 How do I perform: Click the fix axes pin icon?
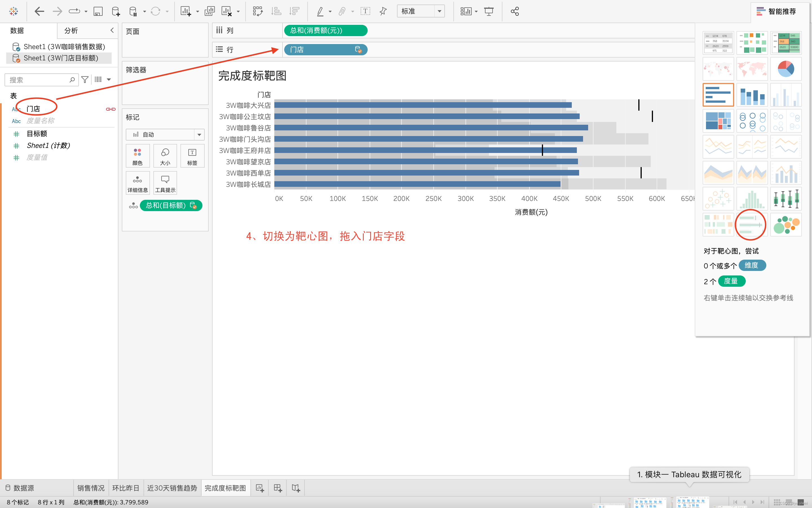[x=383, y=11]
